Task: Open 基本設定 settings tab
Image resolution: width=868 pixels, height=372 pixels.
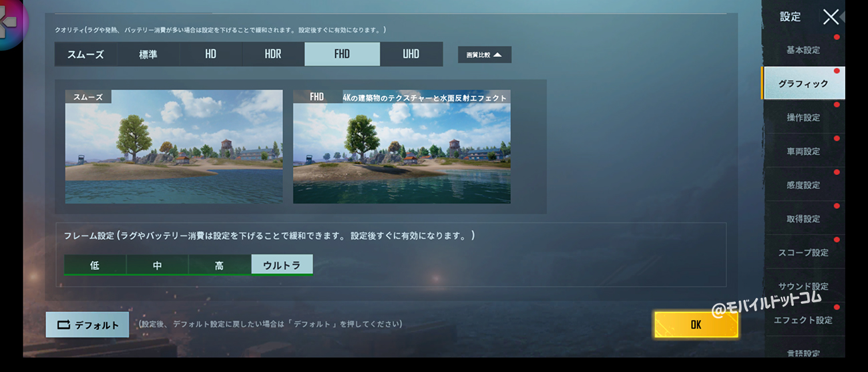Action: [x=803, y=50]
